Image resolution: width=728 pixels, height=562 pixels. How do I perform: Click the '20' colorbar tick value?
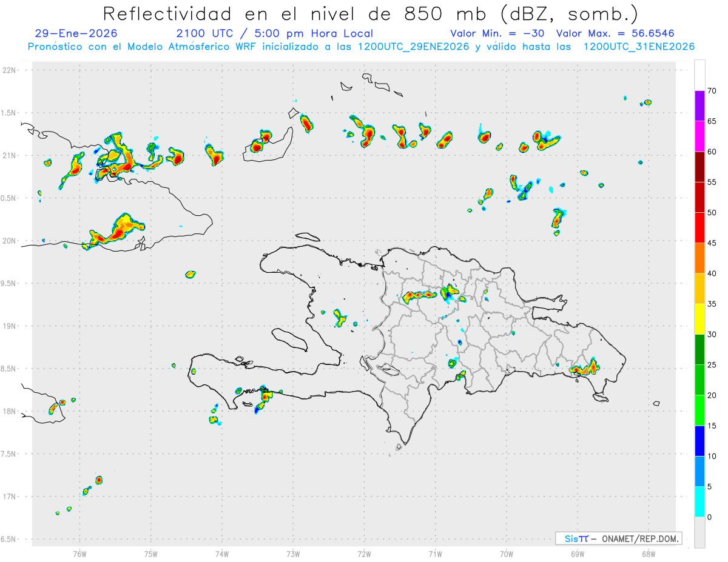[x=712, y=395]
